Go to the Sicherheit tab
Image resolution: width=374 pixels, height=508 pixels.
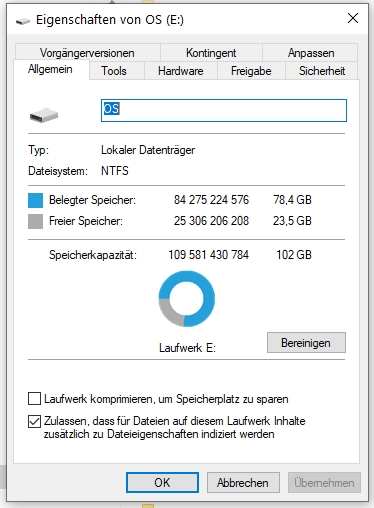pos(322,71)
